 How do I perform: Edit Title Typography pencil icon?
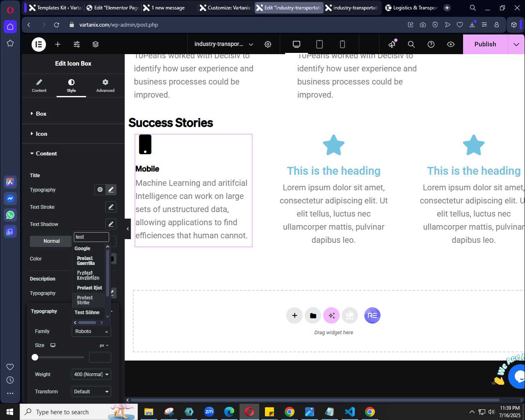111,189
